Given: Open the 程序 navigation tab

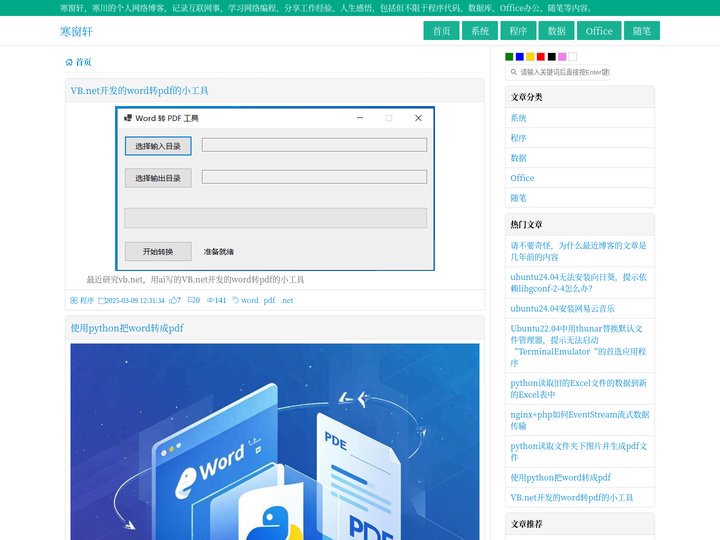Looking at the screenshot, I should (518, 31).
